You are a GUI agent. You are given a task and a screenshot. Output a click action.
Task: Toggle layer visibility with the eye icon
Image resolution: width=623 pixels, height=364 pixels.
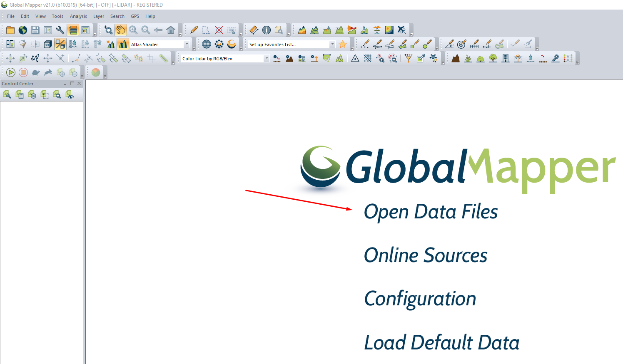pos(70,95)
